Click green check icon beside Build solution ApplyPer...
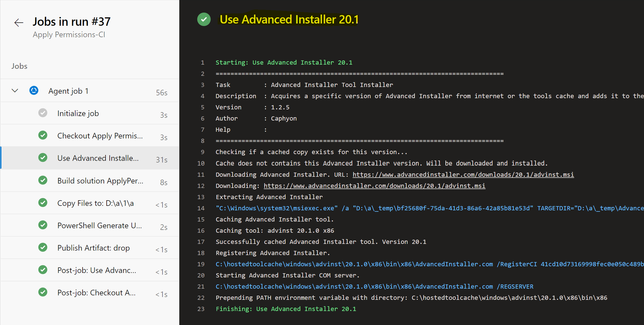Image resolution: width=644 pixels, height=325 pixels. tap(43, 180)
